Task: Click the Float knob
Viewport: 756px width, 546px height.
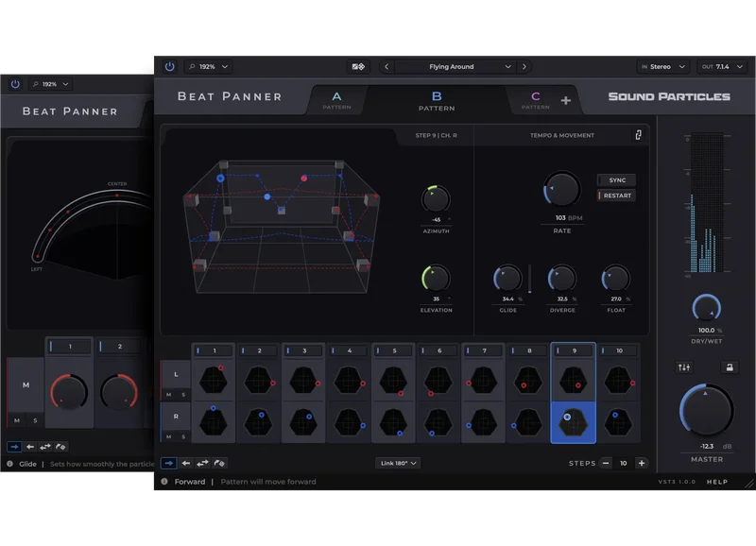Action: click(x=616, y=279)
